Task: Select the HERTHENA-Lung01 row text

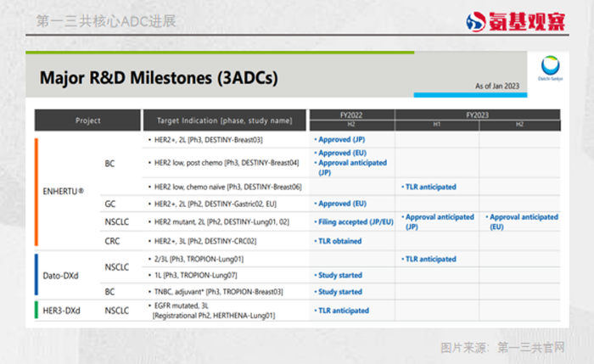Action: click(212, 311)
